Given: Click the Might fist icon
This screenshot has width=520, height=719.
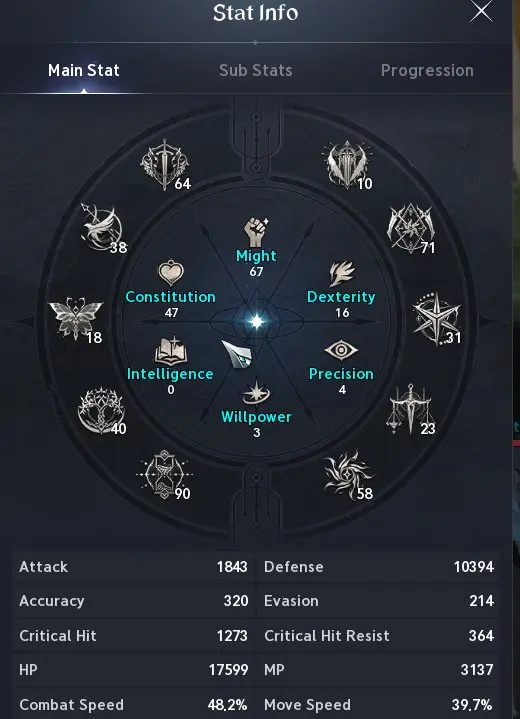Looking at the screenshot, I should (x=256, y=232).
